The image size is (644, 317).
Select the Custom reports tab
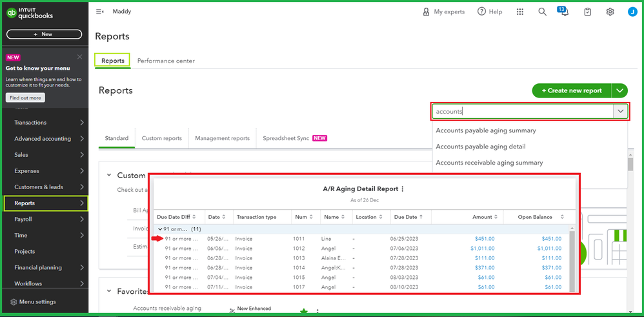162,138
